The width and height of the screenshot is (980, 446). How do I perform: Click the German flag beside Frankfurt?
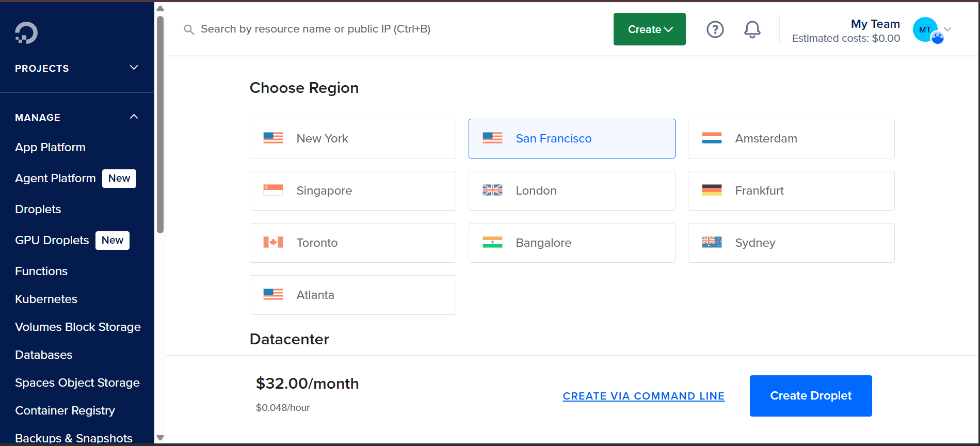[712, 190]
